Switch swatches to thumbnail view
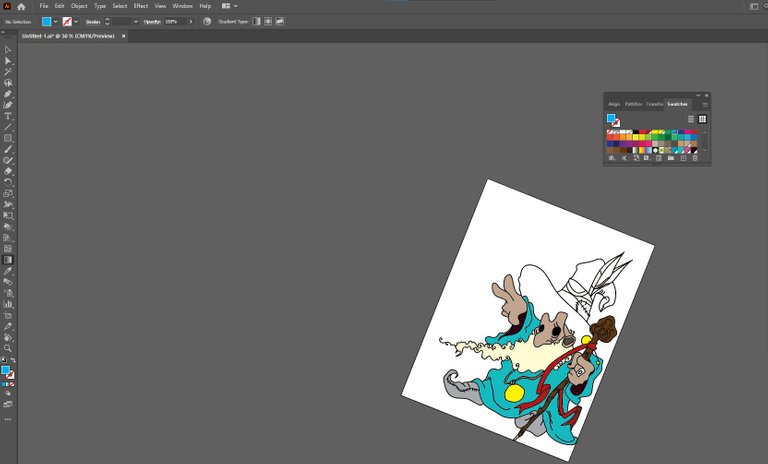This screenshot has width=768, height=464. pyautogui.click(x=702, y=119)
